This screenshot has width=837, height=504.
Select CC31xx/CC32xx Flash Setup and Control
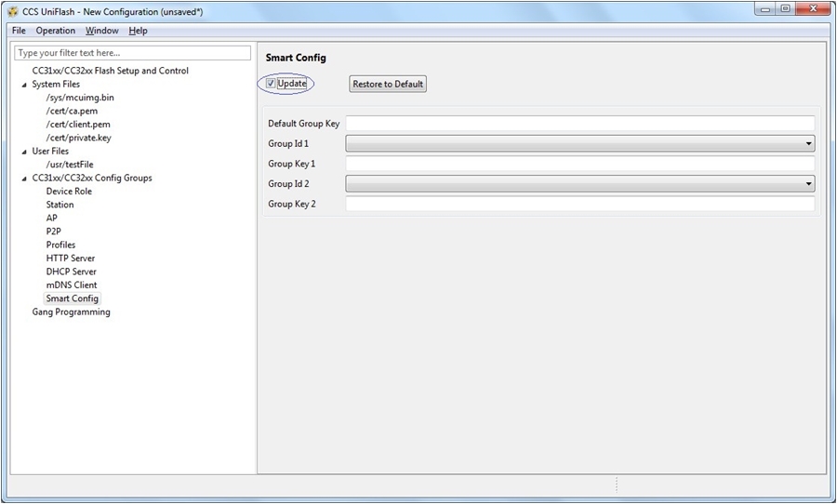click(110, 71)
